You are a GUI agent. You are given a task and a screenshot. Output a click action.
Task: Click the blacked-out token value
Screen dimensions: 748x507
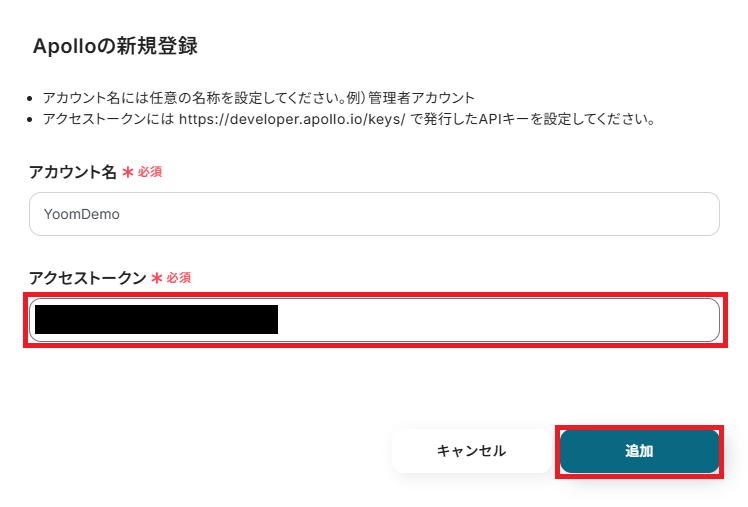click(155, 320)
